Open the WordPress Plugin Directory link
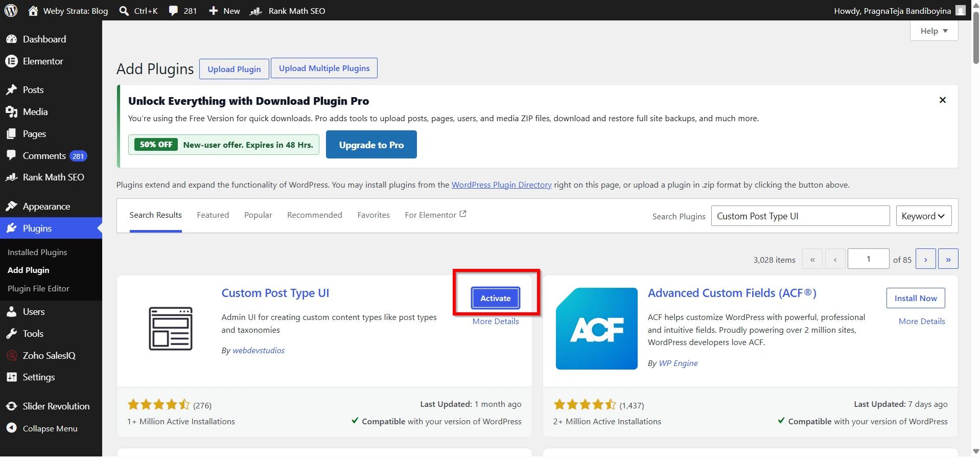This screenshot has height=458, width=980. (x=502, y=185)
